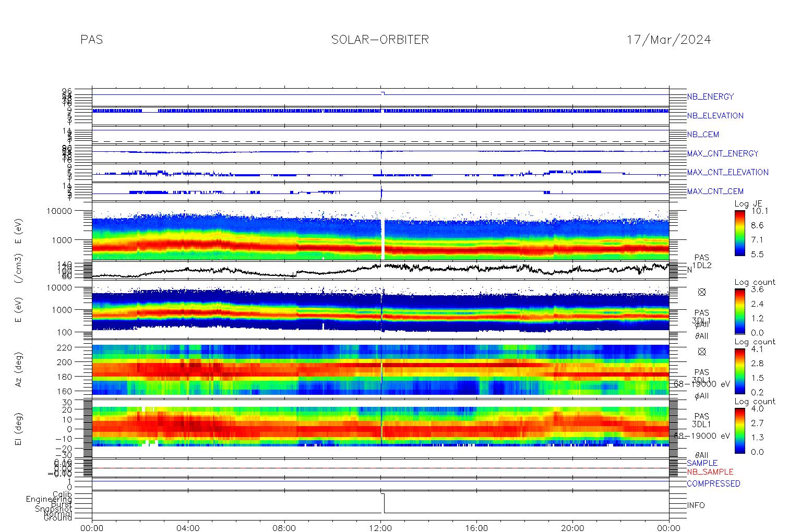This screenshot has height=532, width=789.
Task: Click the Snapshot mode label
Action: (54, 509)
